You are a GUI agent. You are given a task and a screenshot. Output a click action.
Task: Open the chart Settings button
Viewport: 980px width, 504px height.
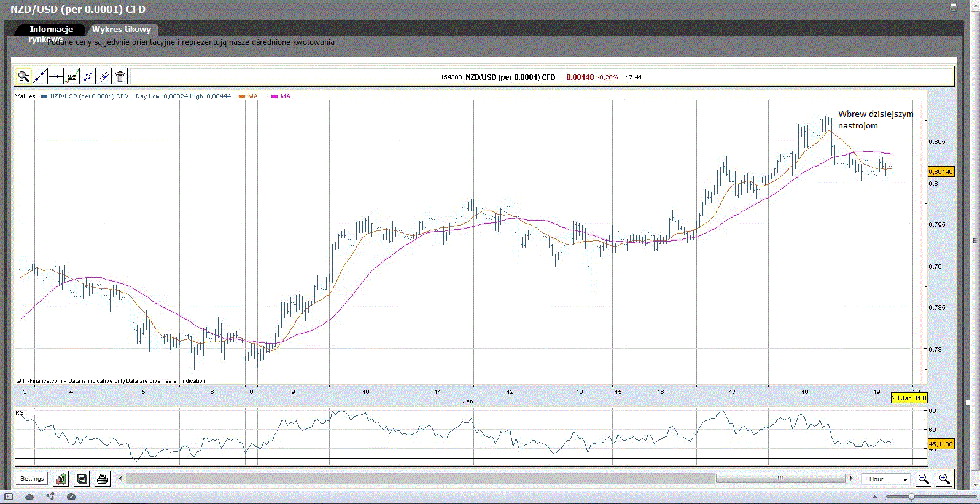pyautogui.click(x=32, y=479)
